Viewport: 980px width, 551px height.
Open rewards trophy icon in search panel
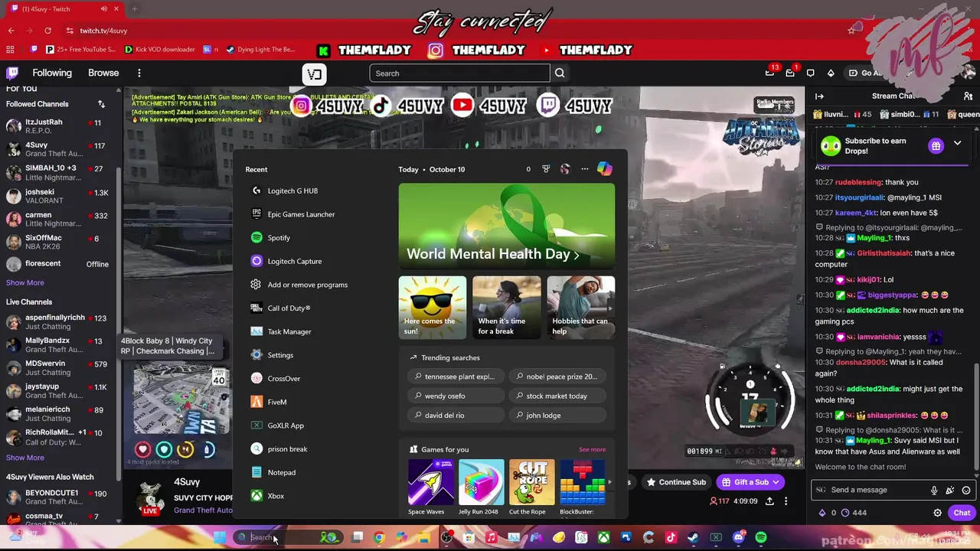coord(546,169)
